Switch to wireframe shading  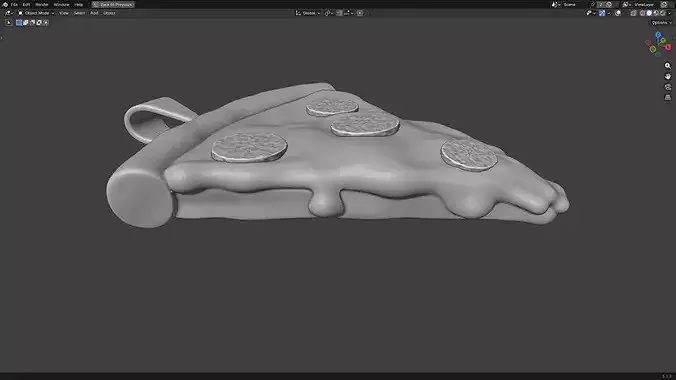tap(642, 13)
